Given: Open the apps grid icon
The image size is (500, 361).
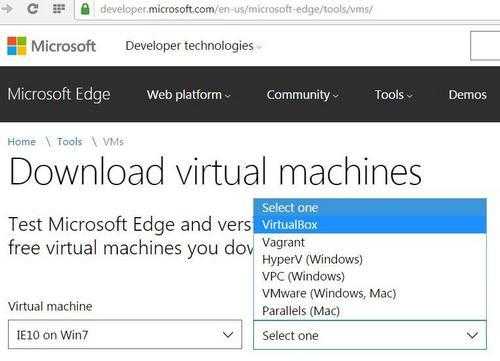Looking at the screenshot, I should click(x=59, y=9).
